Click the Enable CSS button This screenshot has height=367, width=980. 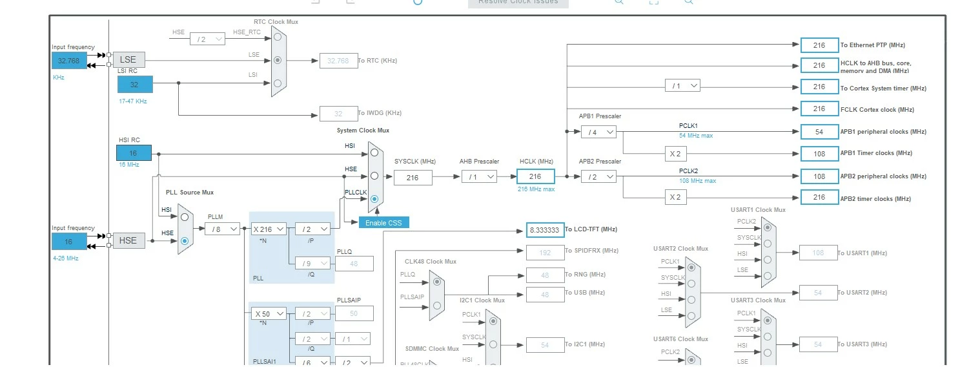(384, 223)
